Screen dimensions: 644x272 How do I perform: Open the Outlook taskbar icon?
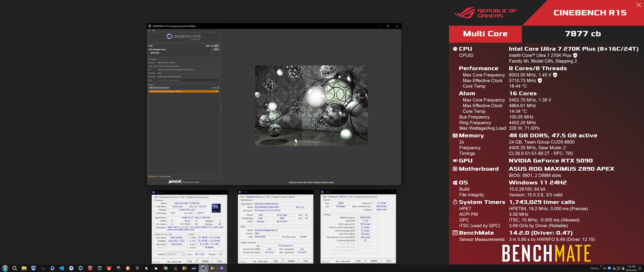[x=62, y=268]
